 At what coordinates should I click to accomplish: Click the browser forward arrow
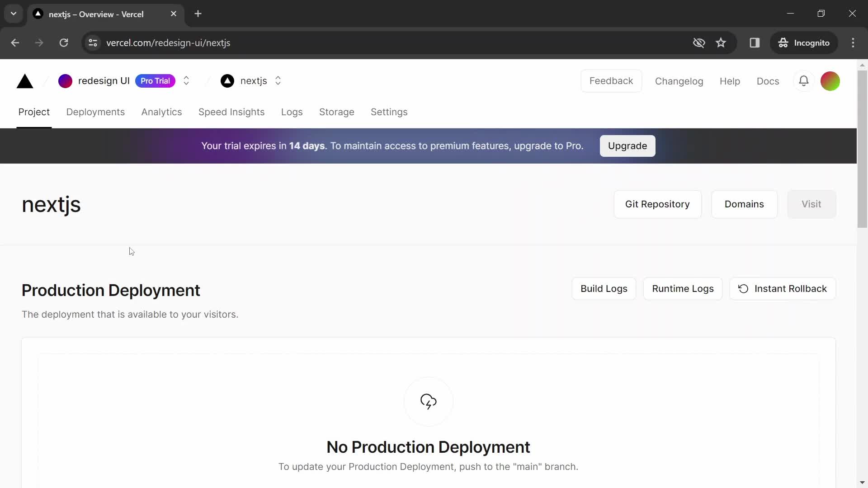pyautogui.click(x=39, y=43)
